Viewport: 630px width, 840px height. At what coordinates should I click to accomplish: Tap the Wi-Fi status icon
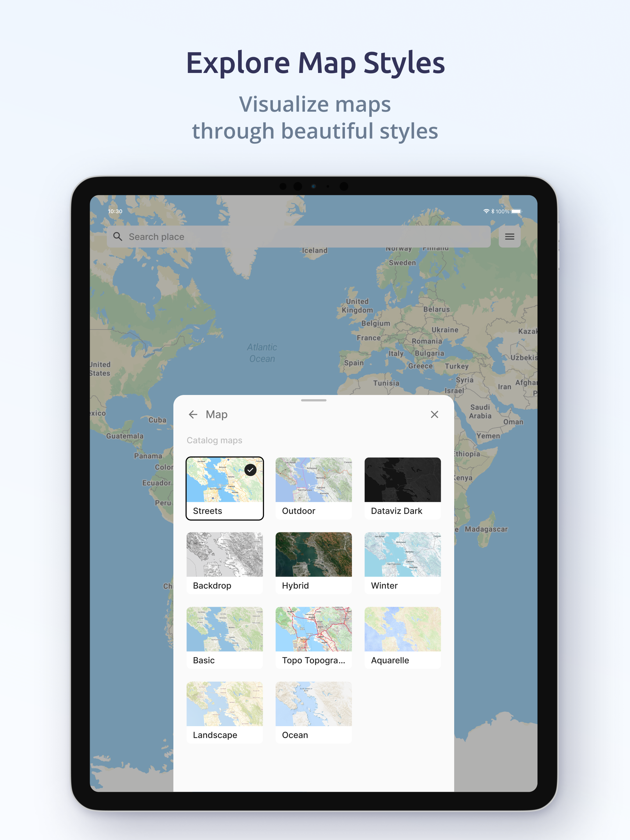[x=486, y=212]
